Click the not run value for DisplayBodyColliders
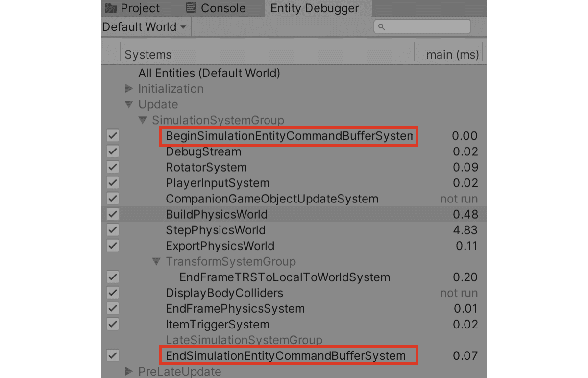Viewport: 588px width, 378px height. click(x=459, y=293)
